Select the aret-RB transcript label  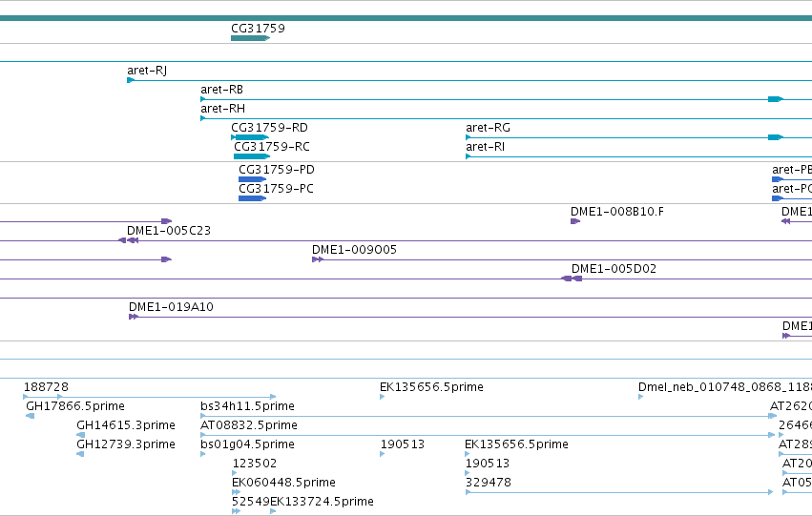221,90
